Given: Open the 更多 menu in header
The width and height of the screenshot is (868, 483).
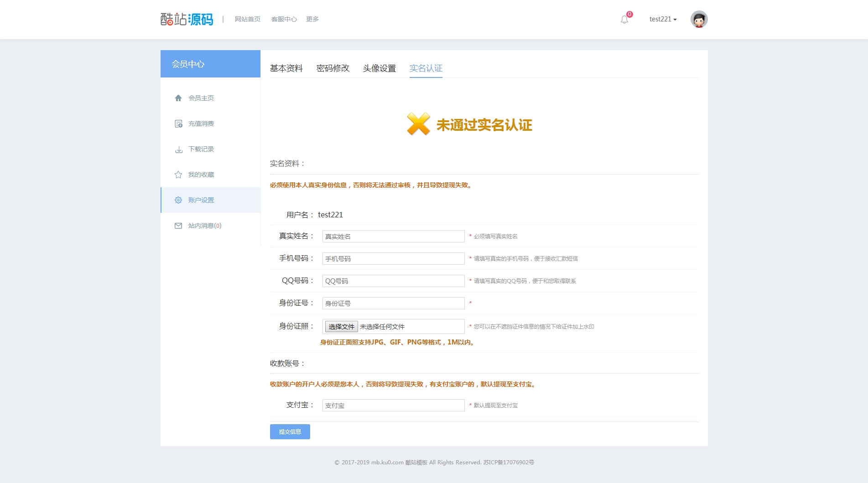Looking at the screenshot, I should tap(312, 19).
